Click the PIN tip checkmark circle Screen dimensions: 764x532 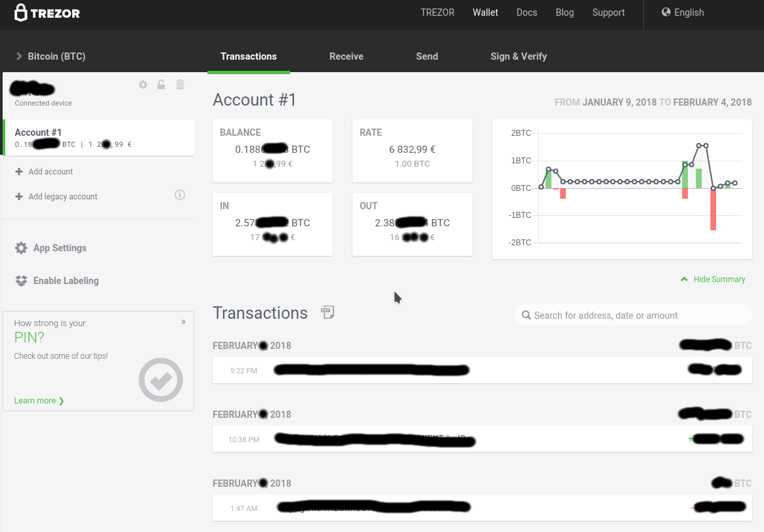pos(161,380)
